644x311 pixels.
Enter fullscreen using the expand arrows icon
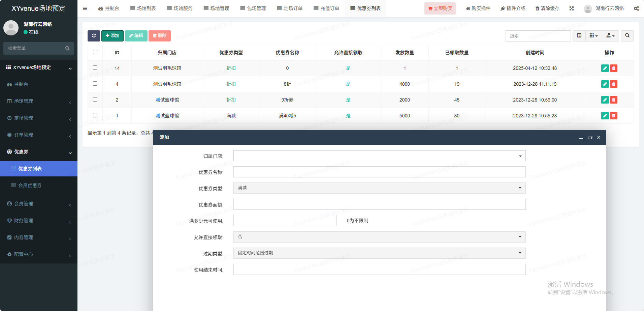pos(572,8)
